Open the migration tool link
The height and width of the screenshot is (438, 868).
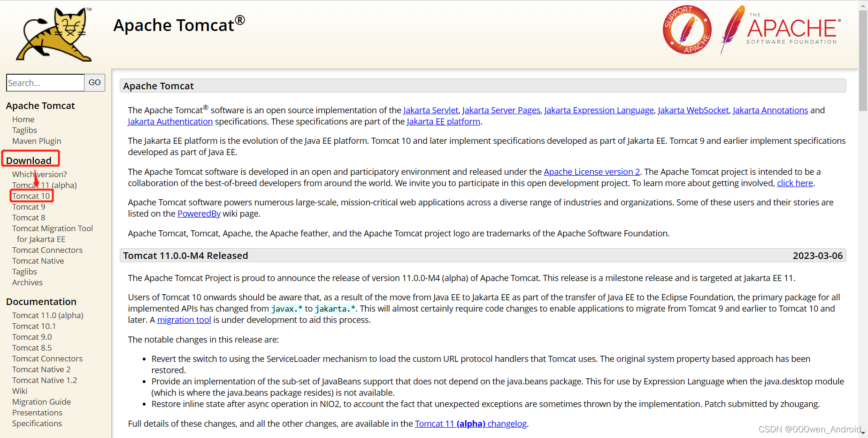(x=184, y=320)
